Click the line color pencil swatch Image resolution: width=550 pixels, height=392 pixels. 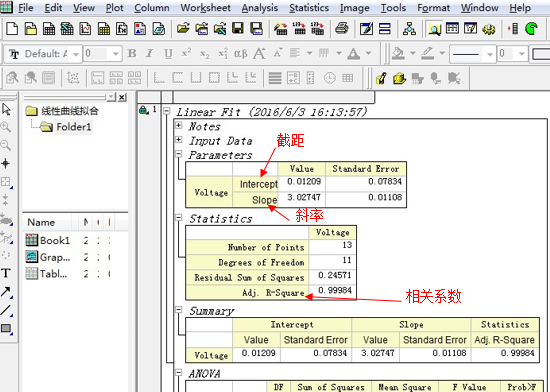(x=427, y=54)
